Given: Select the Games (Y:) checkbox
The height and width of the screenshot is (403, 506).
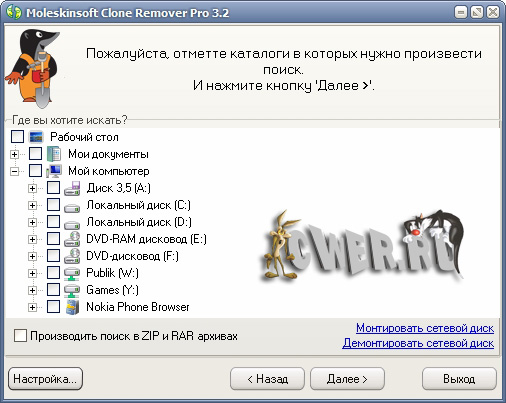Looking at the screenshot, I should pyautogui.click(x=53, y=290).
